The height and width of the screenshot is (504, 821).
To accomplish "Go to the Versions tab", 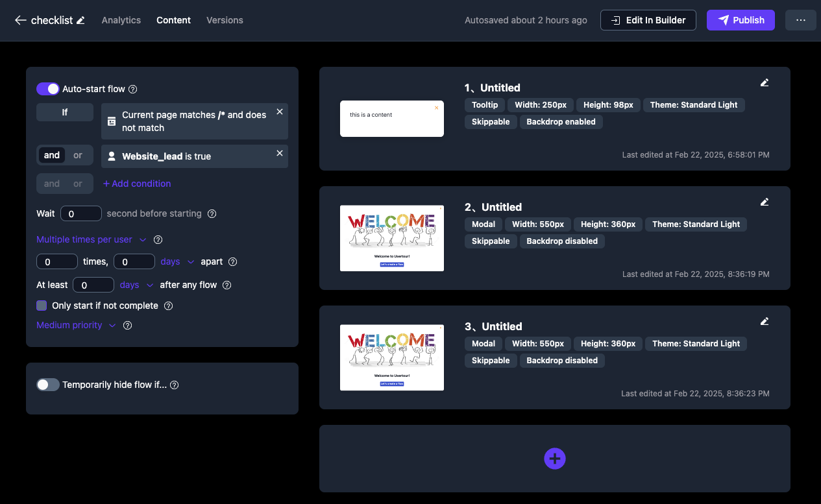I will (x=225, y=20).
